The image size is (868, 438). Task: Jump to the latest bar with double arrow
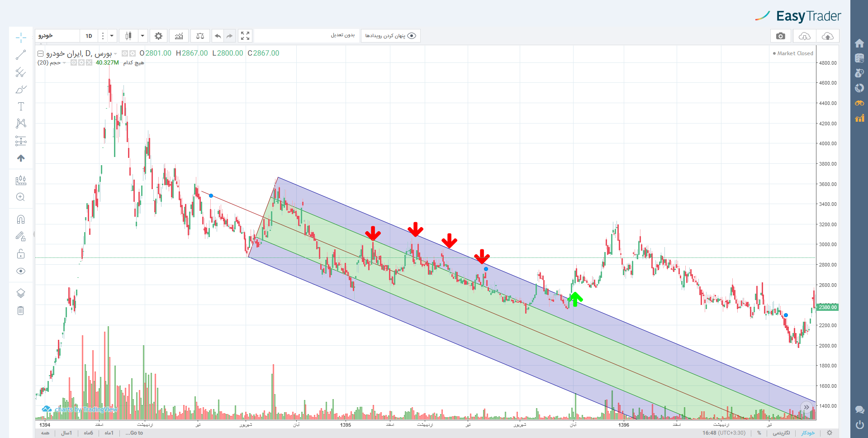pos(806,407)
